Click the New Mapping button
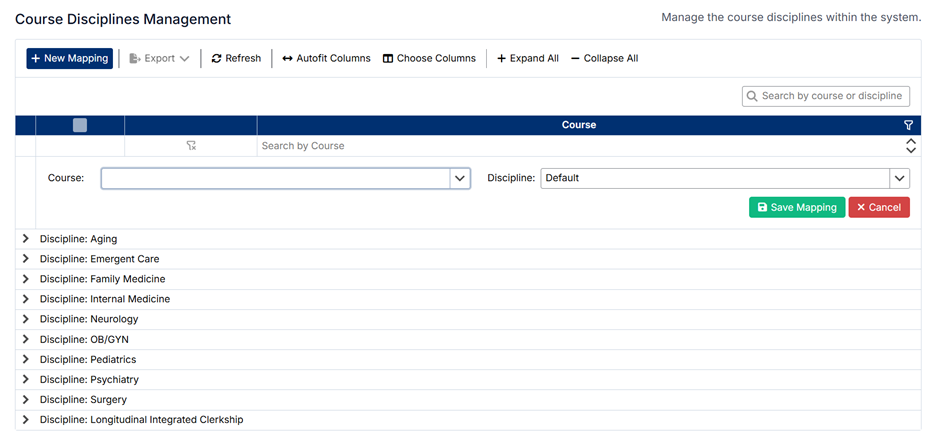This screenshot has height=444, width=936. (x=69, y=59)
